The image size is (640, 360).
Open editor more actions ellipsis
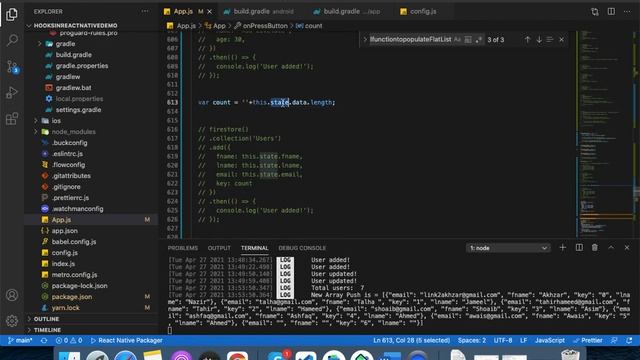(x=627, y=11)
